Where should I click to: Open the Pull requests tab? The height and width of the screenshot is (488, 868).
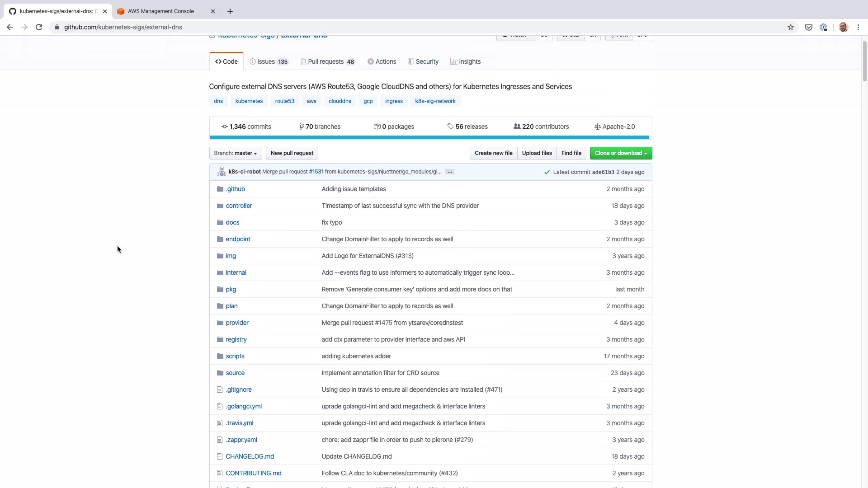328,61
